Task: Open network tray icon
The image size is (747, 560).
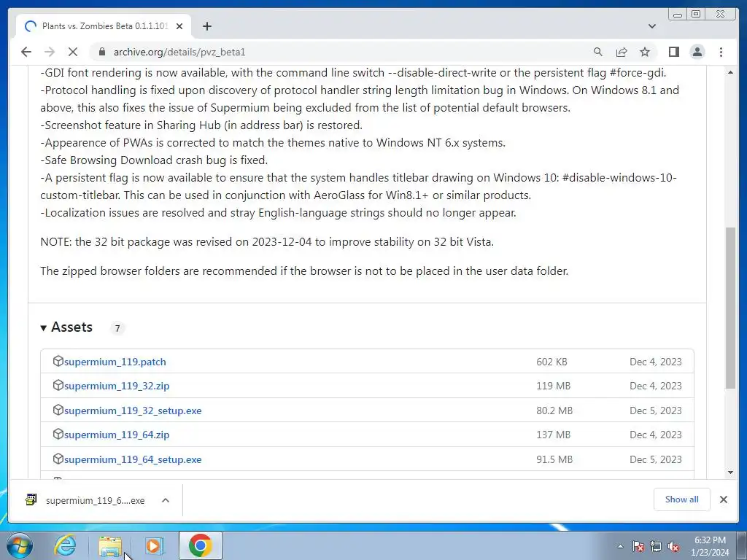Action: coord(656,546)
